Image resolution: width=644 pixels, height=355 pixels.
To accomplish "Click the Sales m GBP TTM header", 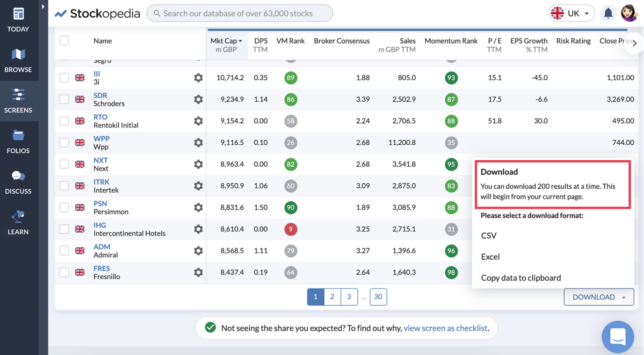I will coord(397,45).
